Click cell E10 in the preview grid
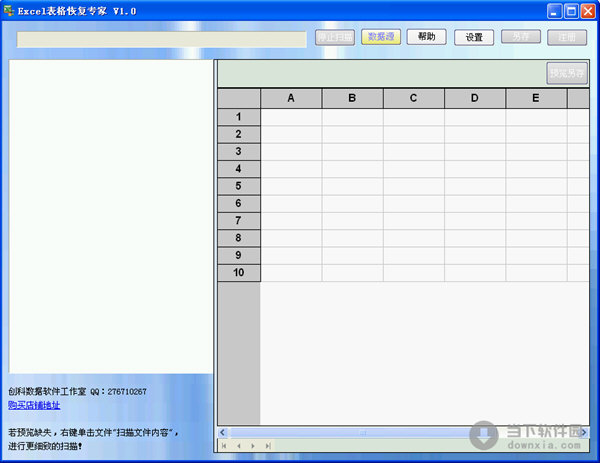 536,273
